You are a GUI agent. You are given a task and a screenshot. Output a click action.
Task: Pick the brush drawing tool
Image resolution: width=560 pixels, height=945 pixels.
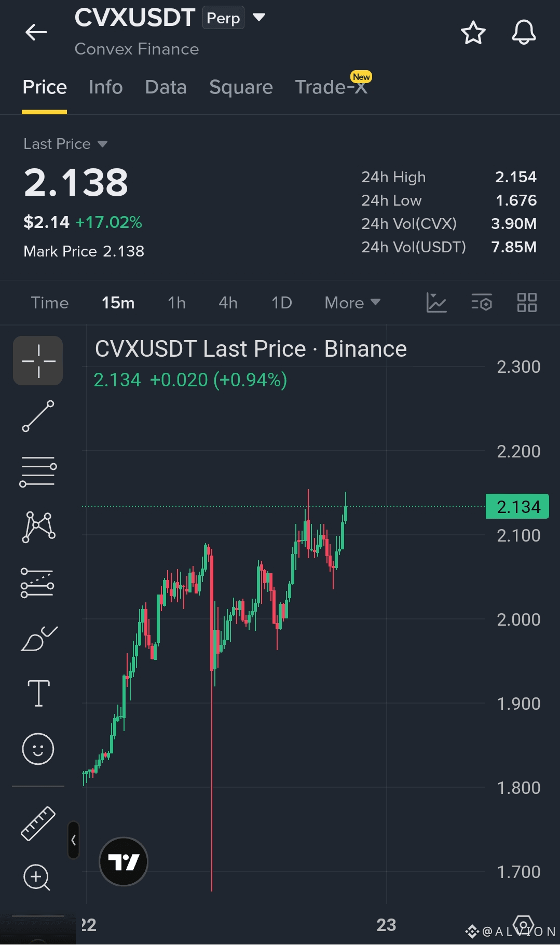pyautogui.click(x=38, y=639)
